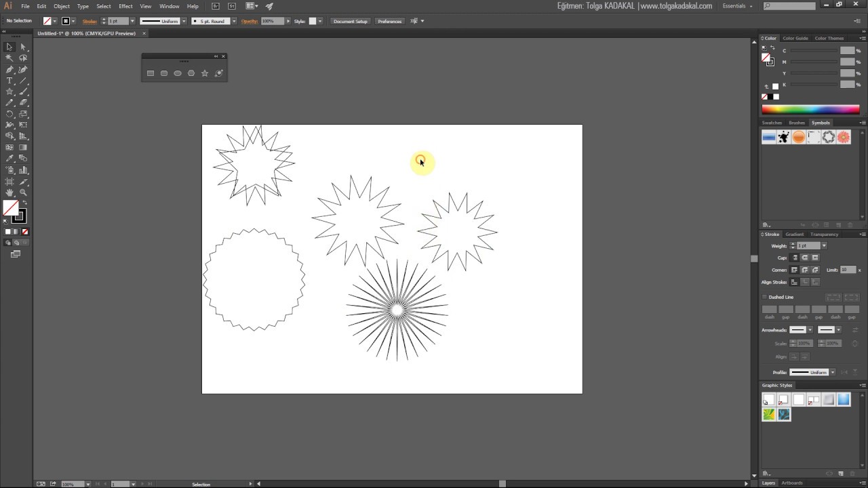Select the Hand tool
868x488 pixels.
pyautogui.click(x=9, y=192)
